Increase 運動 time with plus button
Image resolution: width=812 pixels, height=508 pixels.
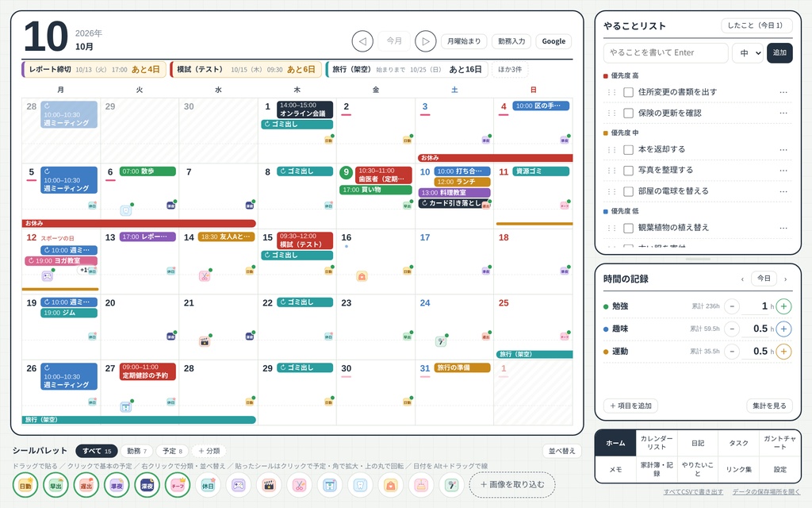coord(783,352)
